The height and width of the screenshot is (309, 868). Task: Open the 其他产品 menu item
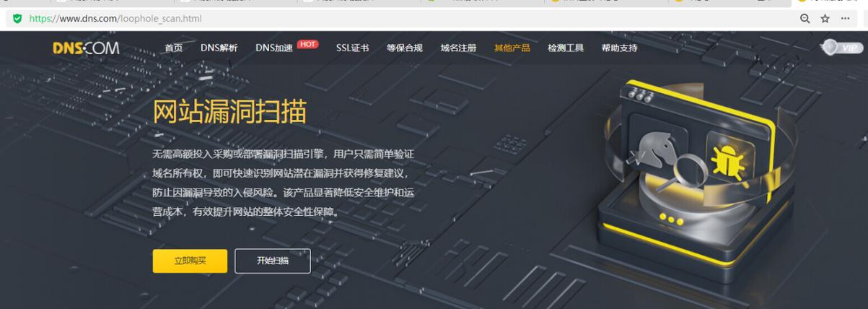tap(512, 48)
